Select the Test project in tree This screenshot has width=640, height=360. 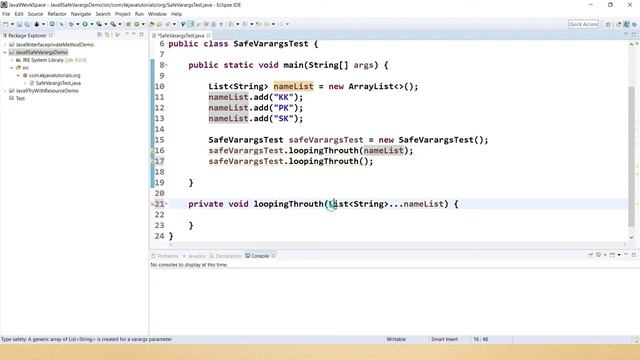click(x=20, y=98)
